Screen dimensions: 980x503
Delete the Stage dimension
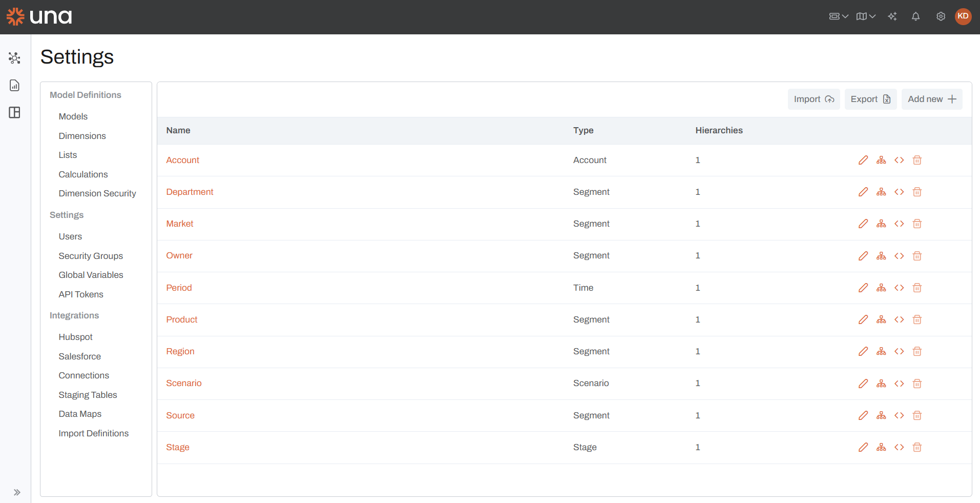tap(917, 447)
